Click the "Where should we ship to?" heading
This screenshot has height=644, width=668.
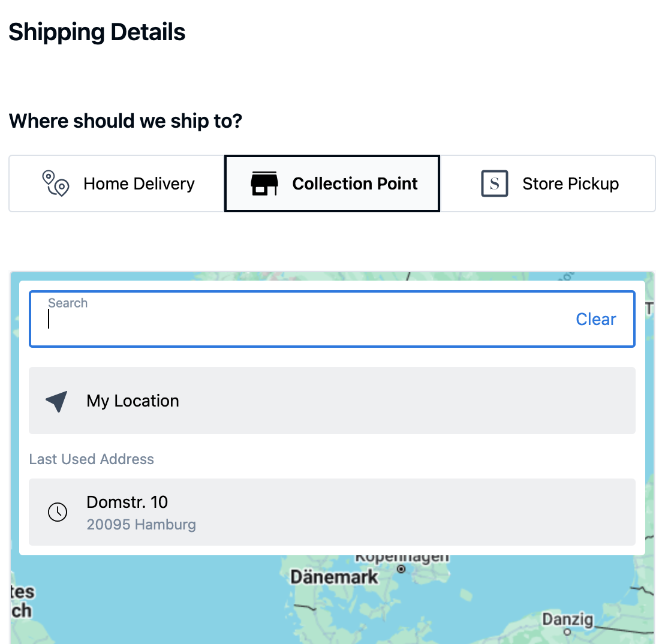coord(125,121)
